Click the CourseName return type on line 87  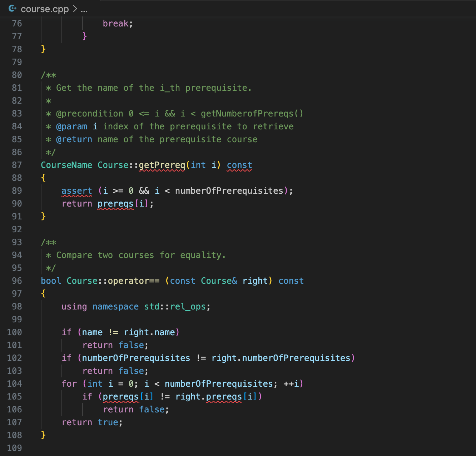coord(66,165)
